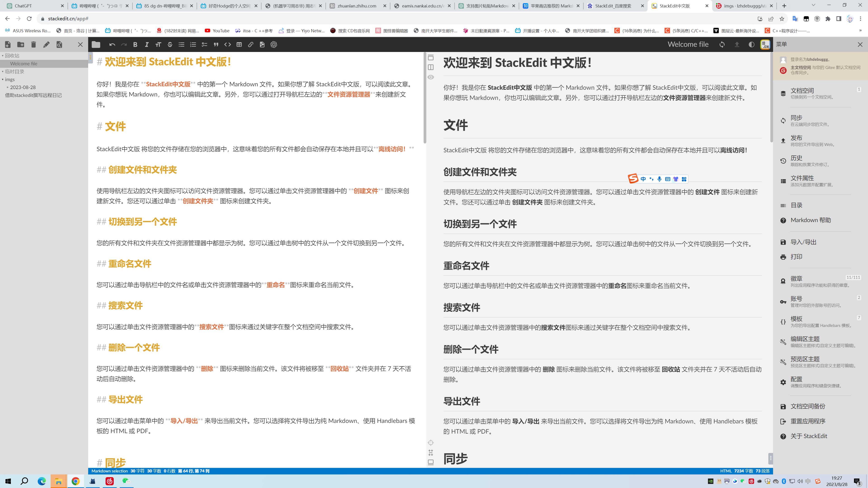Screen dimensions: 868x488
Task: Insert an unordered bullet list
Action: pyautogui.click(x=181, y=45)
